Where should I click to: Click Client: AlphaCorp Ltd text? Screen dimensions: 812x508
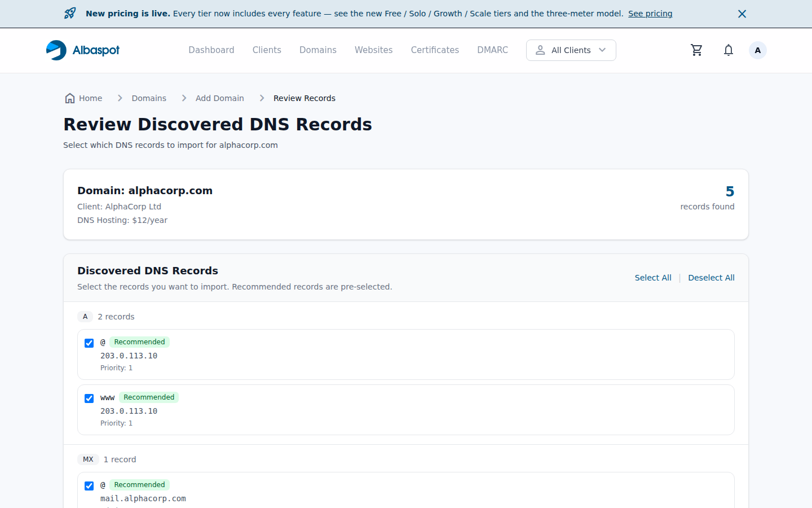[119, 207]
